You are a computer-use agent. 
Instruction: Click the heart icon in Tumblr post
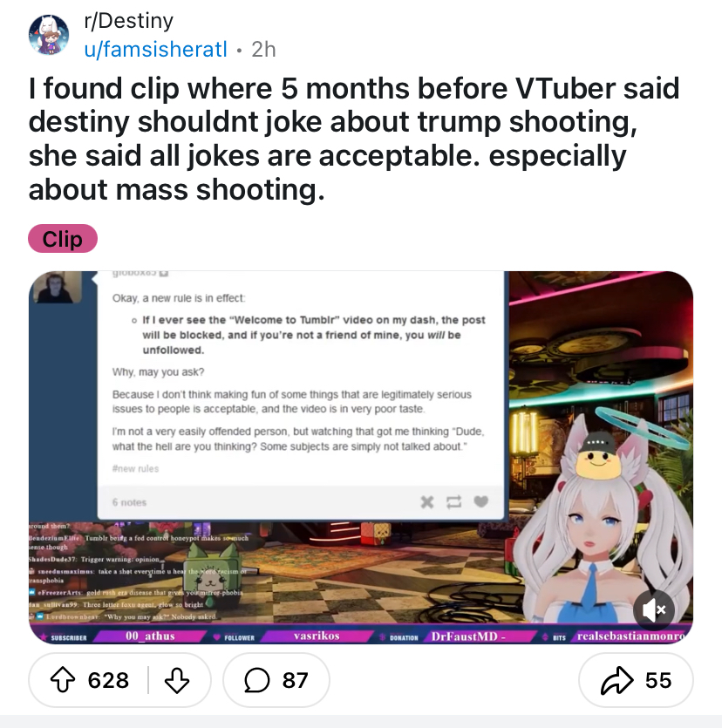(x=481, y=501)
